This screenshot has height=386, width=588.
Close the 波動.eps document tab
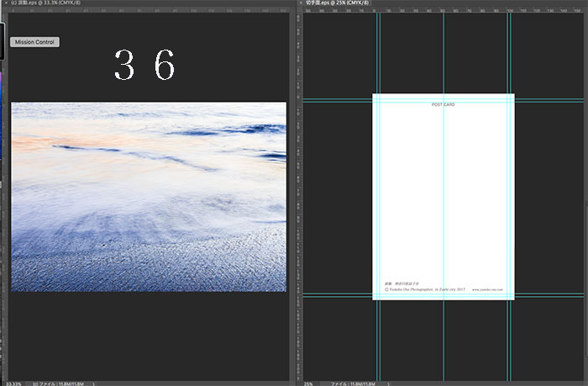[x=6, y=3]
